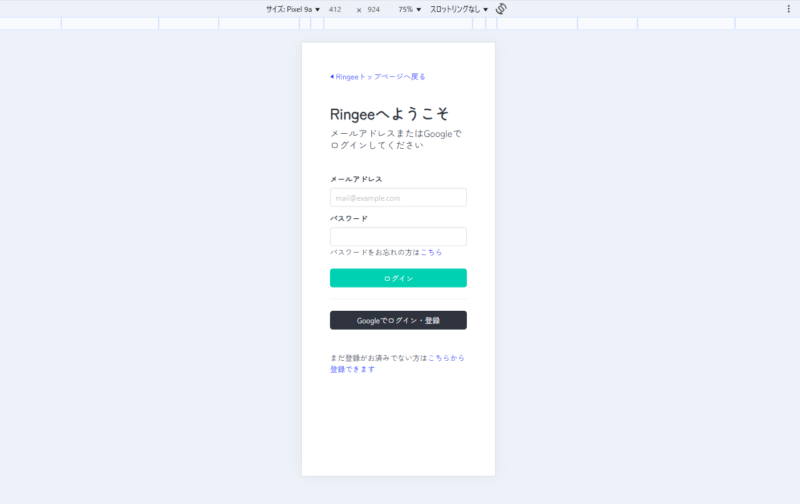Screen dimensions: 800x504
Task: Open the サイズ: Pixel 9a device dropdown
Action: [292, 9]
